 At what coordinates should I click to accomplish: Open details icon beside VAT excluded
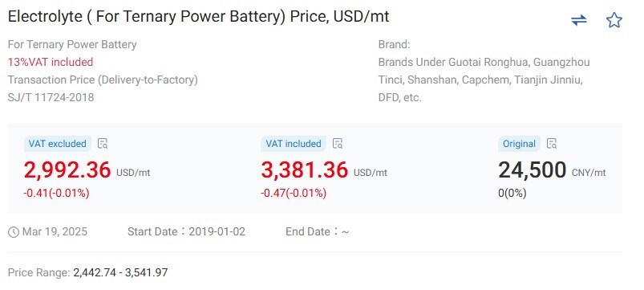coord(103,144)
